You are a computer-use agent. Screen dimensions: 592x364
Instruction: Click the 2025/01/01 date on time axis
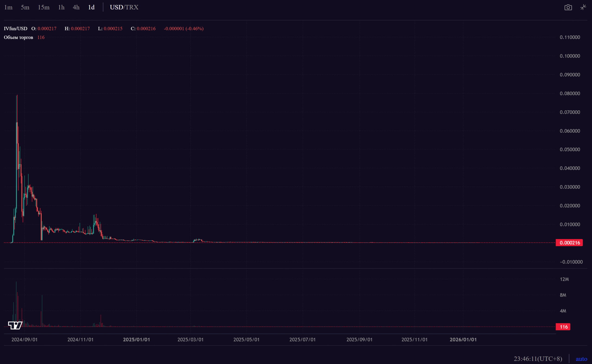coord(137,340)
